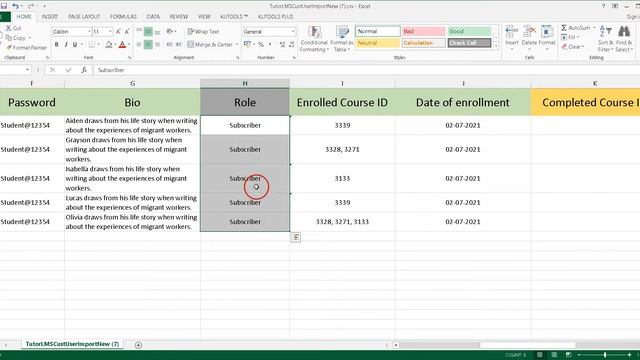
Task: Toggle Underline formatting
Action: click(75, 44)
